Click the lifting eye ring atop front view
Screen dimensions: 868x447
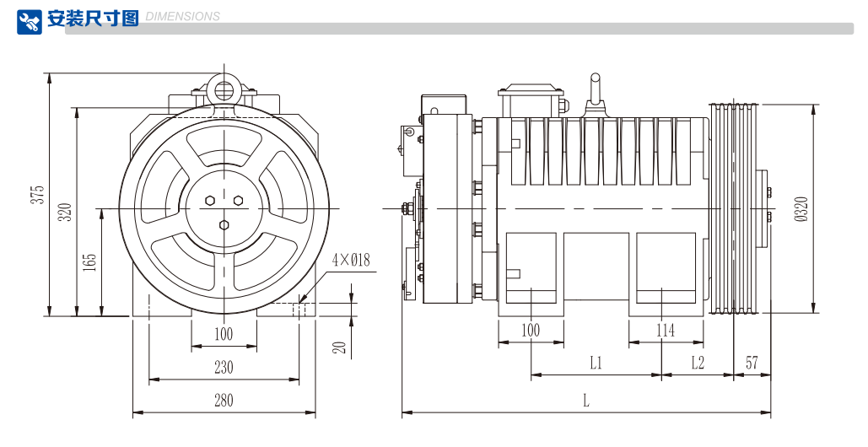(x=224, y=89)
